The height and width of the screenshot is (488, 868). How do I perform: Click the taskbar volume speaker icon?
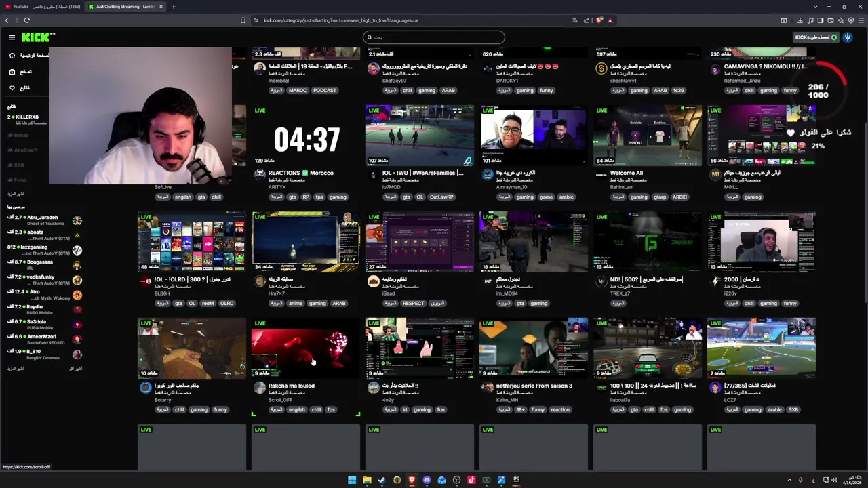click(x=834, y=480)
